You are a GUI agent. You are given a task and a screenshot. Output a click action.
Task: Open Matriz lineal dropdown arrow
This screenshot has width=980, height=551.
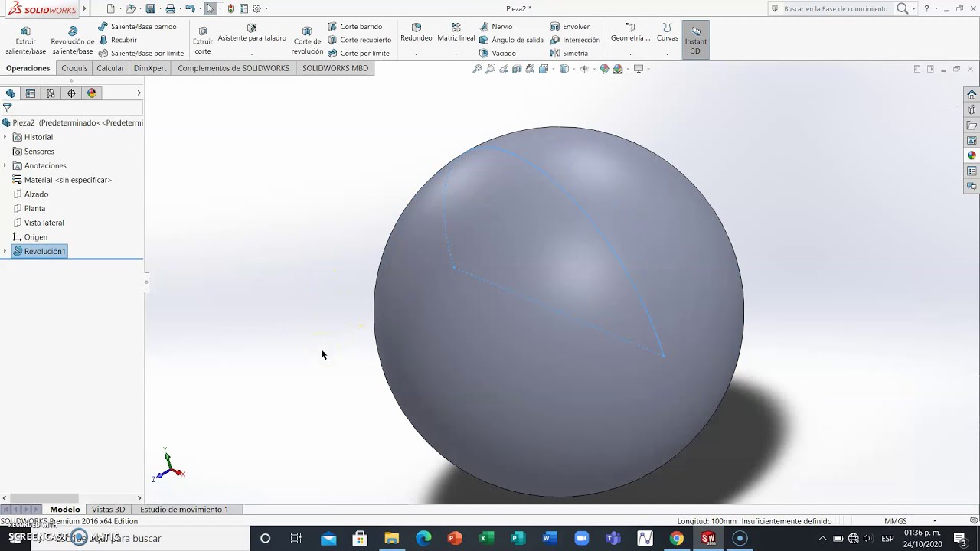pyautogui.click(x=456, y=54)
